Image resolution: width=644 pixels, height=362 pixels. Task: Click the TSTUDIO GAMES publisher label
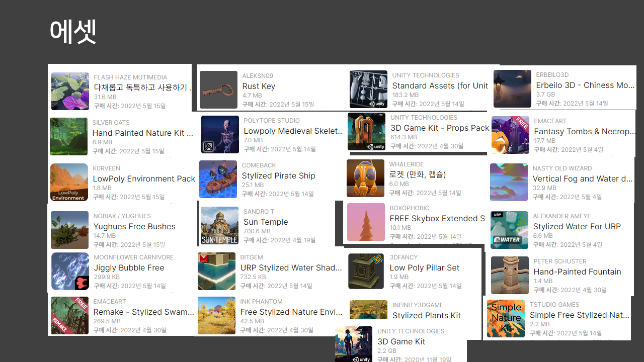tap(554, 305)
